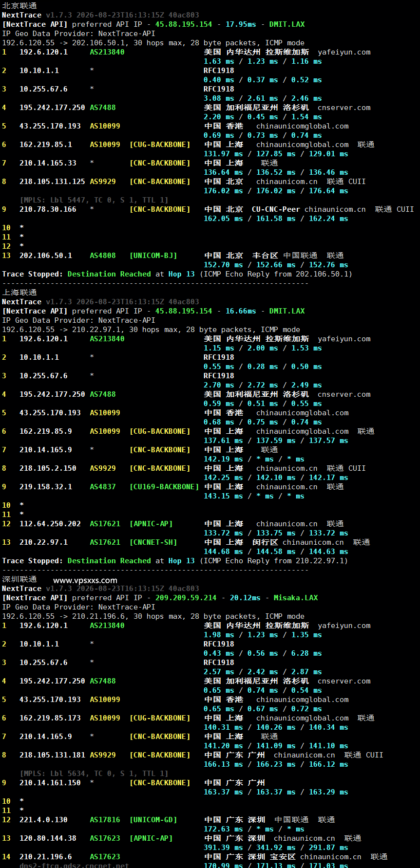Click the 宝安区 district text
This screenshot has height=868, width=420.
pyautogui.click(x=283, y=857)
